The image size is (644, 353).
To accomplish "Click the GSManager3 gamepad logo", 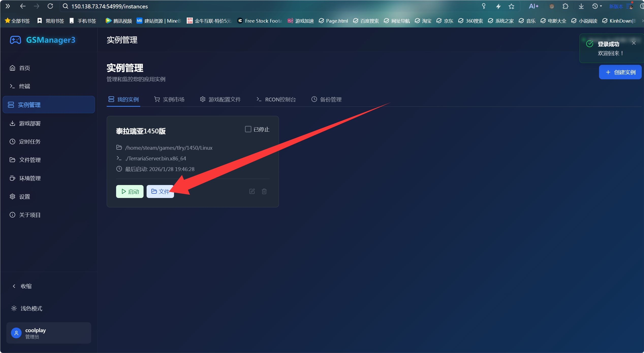I will 15,40.
